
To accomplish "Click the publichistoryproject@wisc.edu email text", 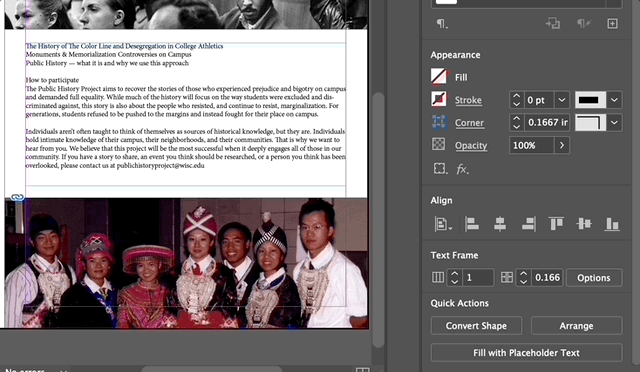I will [160, 166].
